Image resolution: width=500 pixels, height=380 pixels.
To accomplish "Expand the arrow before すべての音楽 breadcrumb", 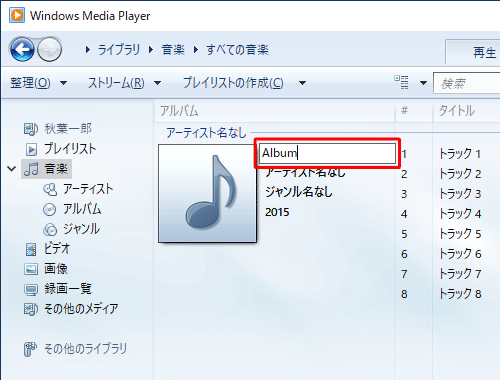I will click(196, 50).
